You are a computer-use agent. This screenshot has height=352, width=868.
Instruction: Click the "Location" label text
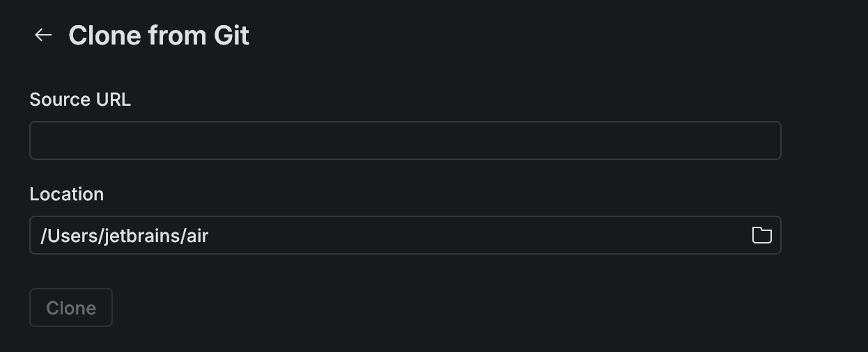pyautogui.click(x=67, y=194)
